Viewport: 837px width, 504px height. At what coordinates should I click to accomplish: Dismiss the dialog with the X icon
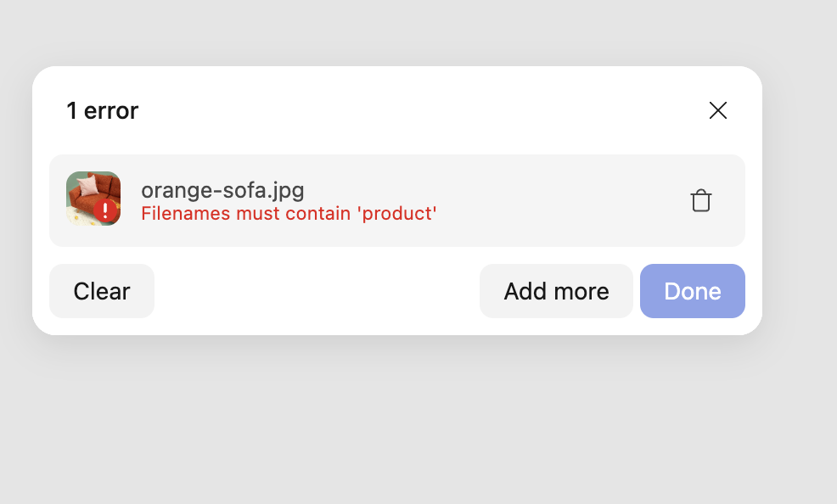(717, 110)
